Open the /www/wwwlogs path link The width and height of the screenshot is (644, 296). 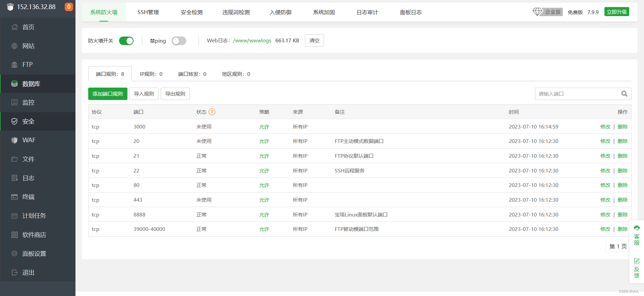252,41
